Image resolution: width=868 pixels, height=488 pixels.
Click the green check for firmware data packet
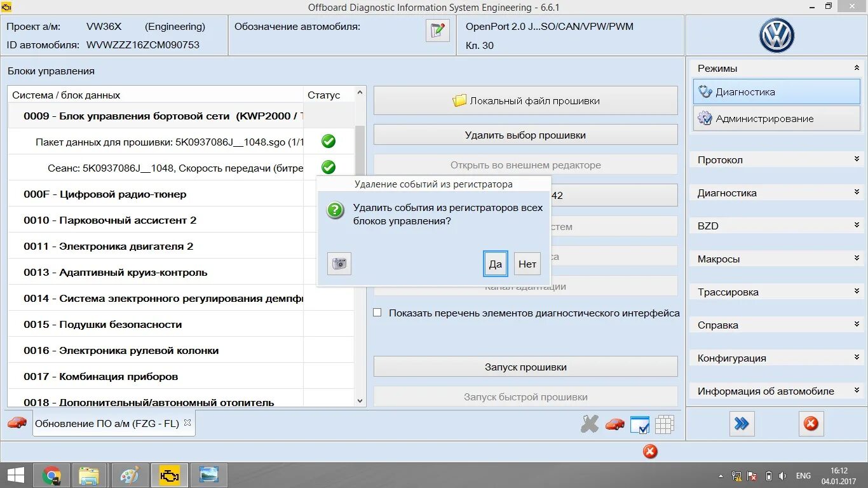coord(329,141)
